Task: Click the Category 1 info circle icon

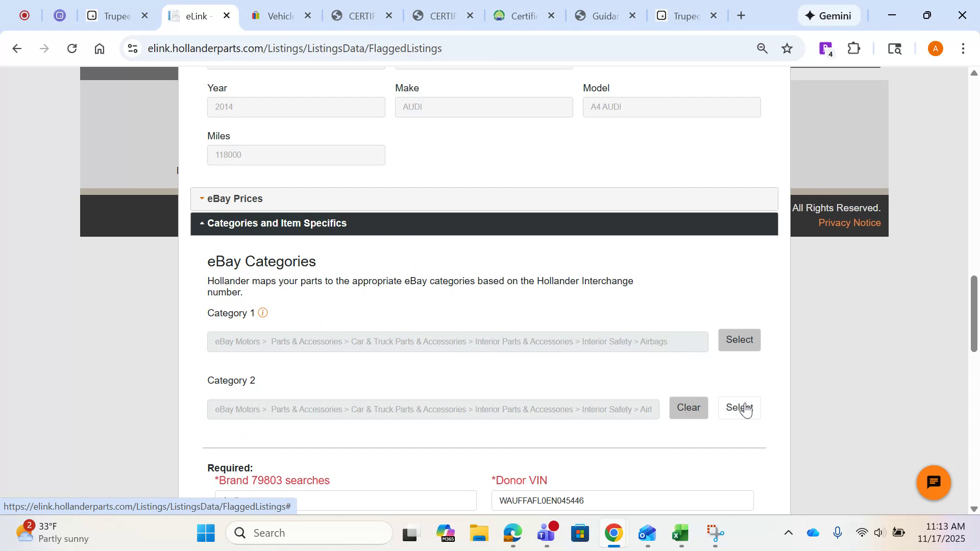Action: pos(263,312)
